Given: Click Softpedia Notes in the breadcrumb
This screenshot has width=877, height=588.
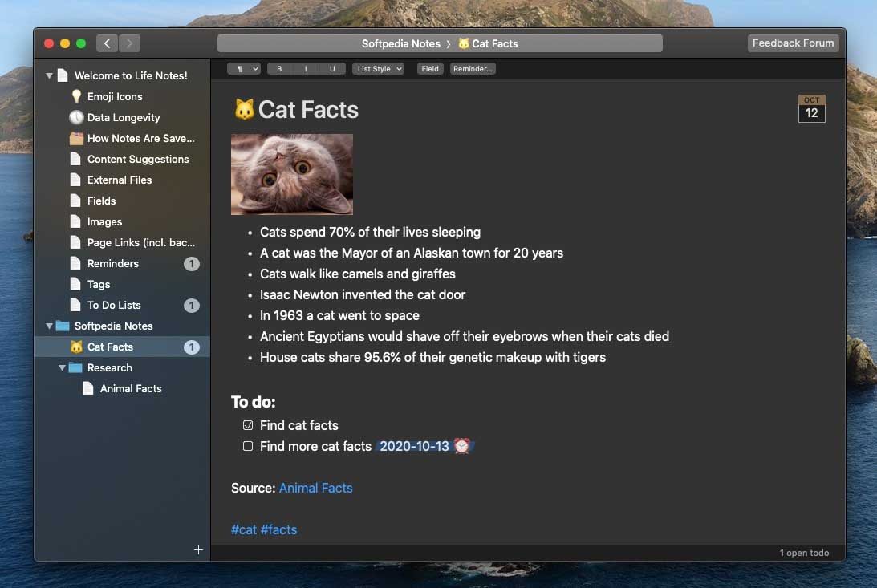Looking at the screenshot, I should click(x=401, y=43).
